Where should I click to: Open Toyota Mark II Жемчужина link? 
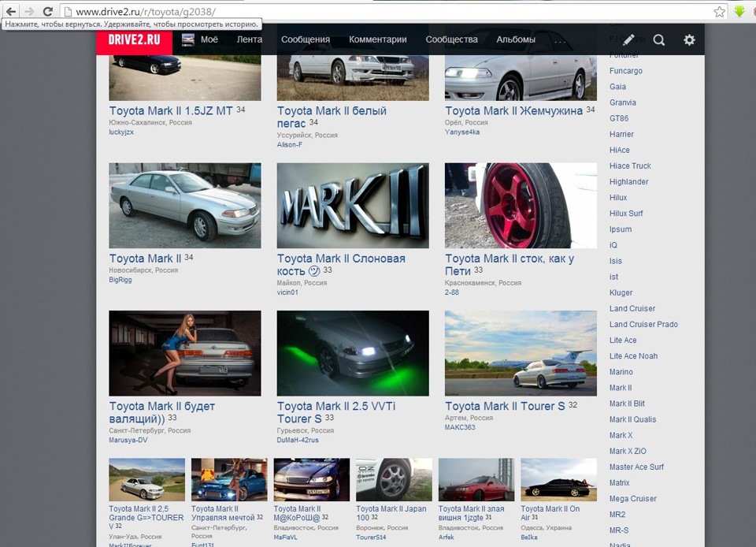pos(513,111)
